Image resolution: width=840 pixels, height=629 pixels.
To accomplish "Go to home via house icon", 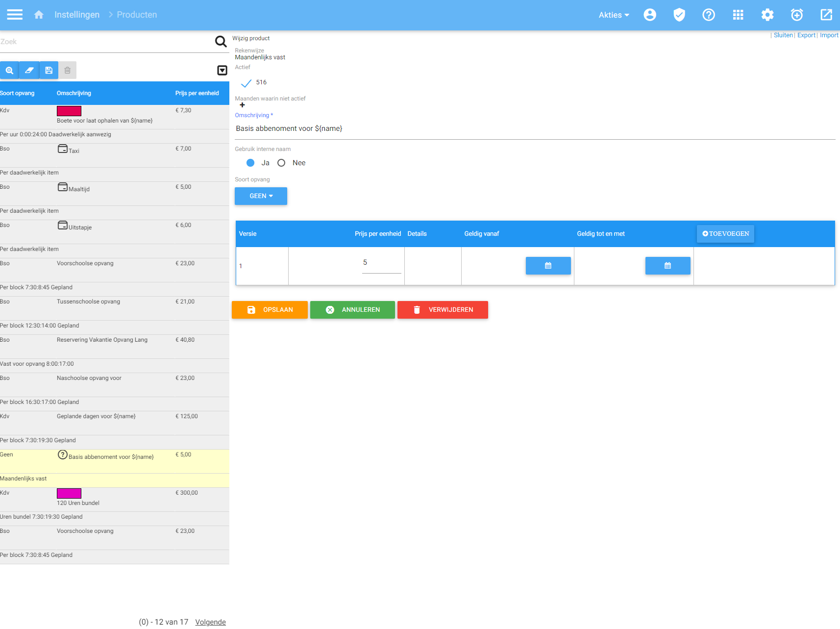I will pyautogui.click(x=39, y=15).
